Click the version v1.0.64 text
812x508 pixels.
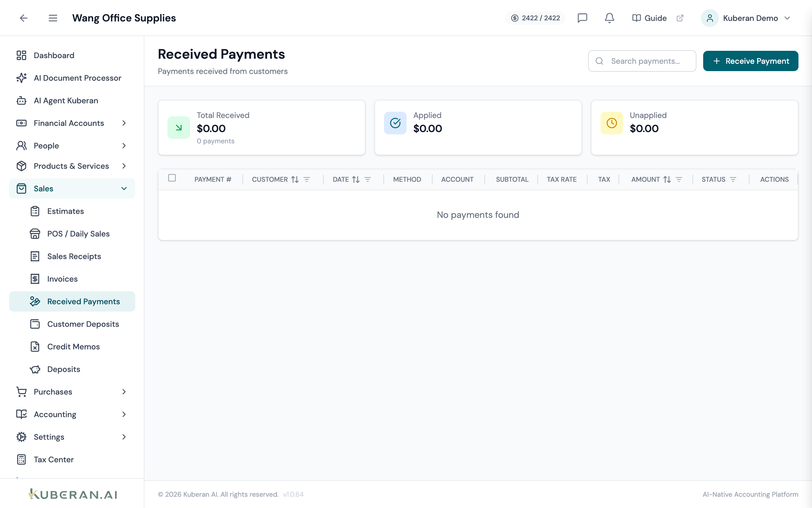tap(293, 494)
